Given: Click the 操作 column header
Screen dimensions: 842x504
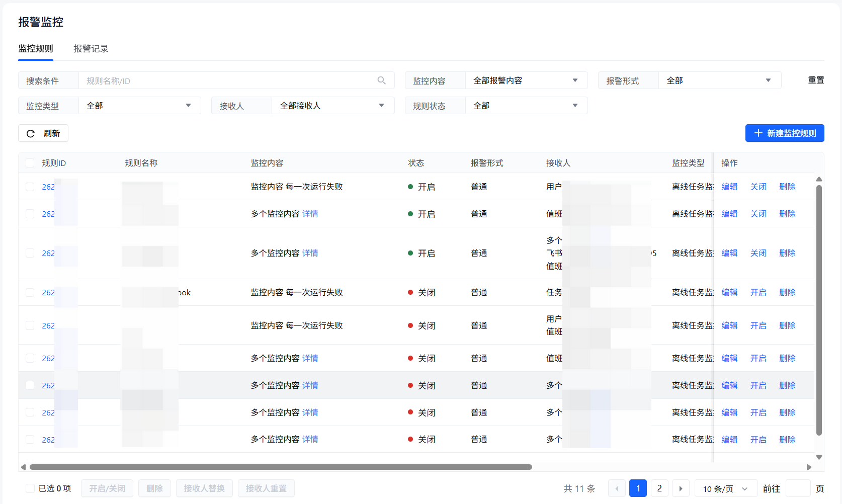Looking at the screenshot, I should pos(729,163).
